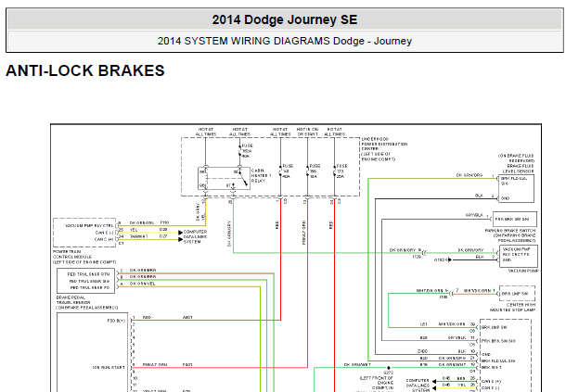Select the '2014 SYSTEM WIRING DIAGRAMS Dodge - Journey' subtitle
This screenshot has width=566, height=392.
coord(285,41)
